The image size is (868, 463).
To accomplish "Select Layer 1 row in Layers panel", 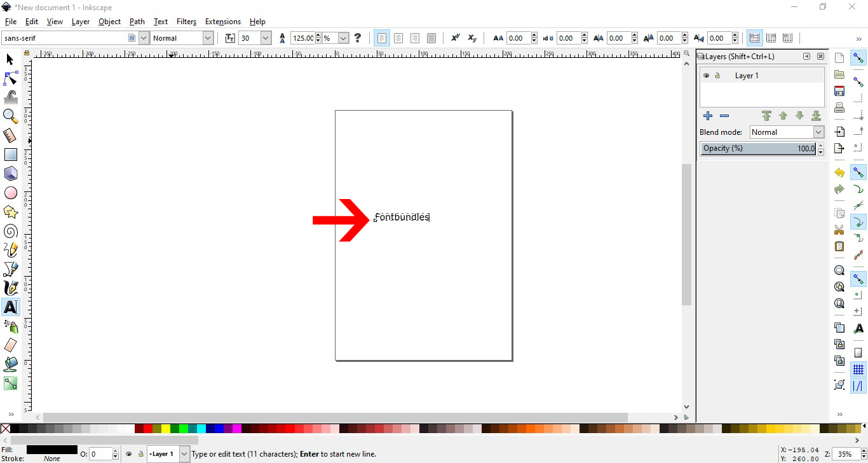I will click(762, 76).
